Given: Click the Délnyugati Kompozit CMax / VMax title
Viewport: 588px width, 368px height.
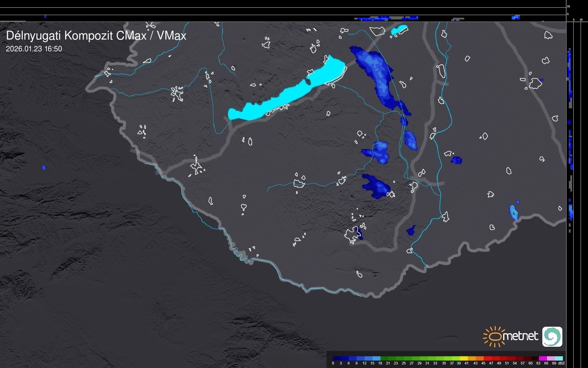Looking at the screenshot, I should point(96,36).
